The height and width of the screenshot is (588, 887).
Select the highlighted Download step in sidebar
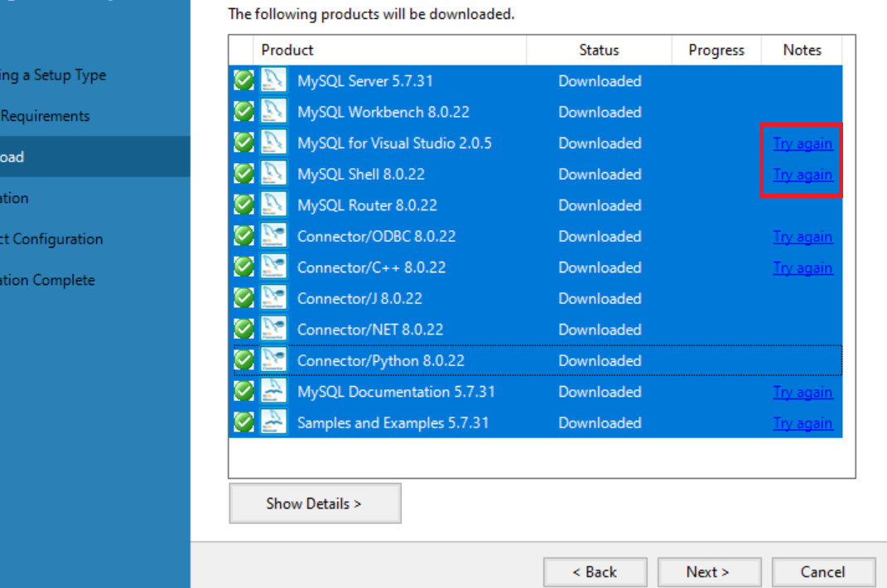coord(95,157)
